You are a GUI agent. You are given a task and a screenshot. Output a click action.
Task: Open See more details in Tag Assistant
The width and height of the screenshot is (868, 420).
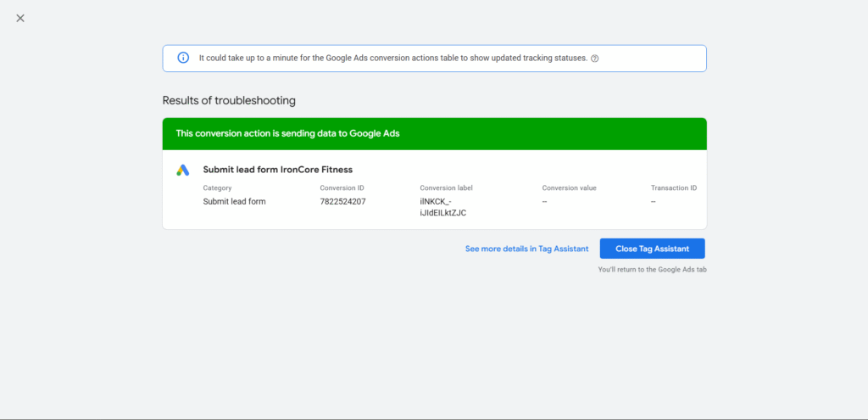click(526, 249)
